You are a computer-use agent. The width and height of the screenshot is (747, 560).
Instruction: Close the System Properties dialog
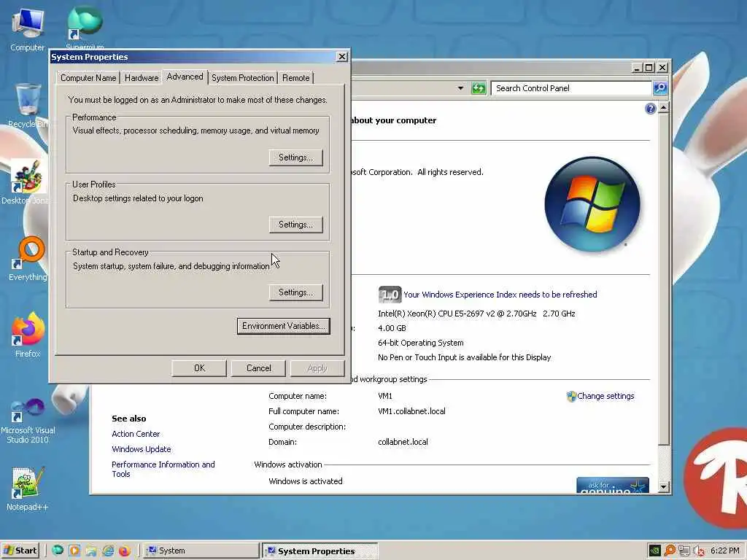point(341,57)
